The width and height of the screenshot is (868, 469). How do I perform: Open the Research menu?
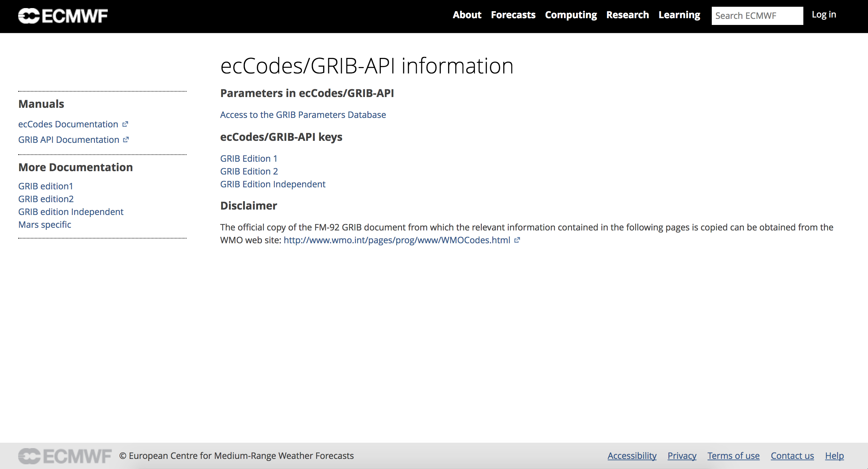point(627,15)
